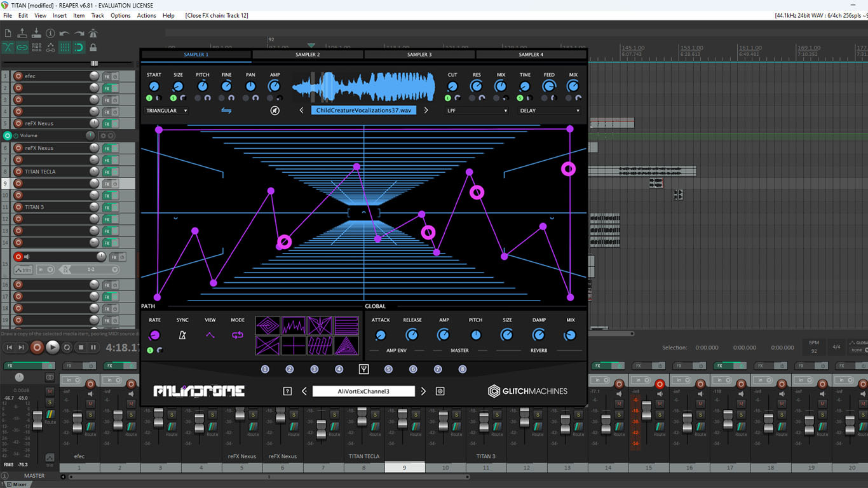Click the sampler mute speaker icon
Image resolution: width=868 pixels, height=488 pixels.
[275, 111]
